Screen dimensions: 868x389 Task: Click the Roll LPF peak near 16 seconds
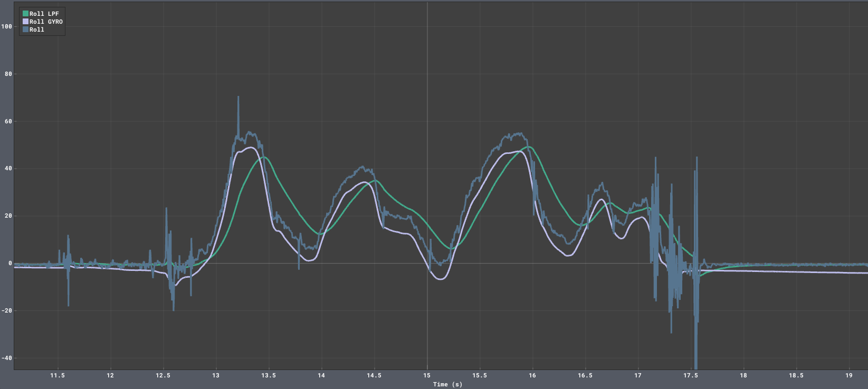pos(529,147)
